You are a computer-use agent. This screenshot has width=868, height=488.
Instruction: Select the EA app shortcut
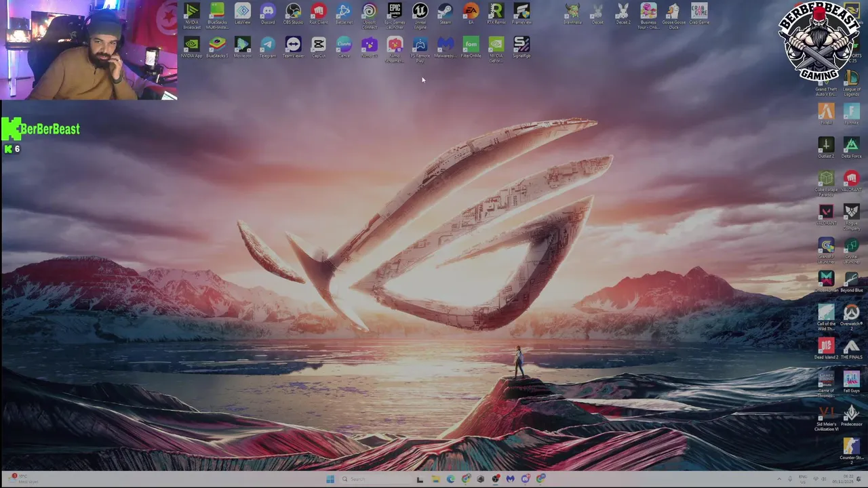tap(471, 14)
